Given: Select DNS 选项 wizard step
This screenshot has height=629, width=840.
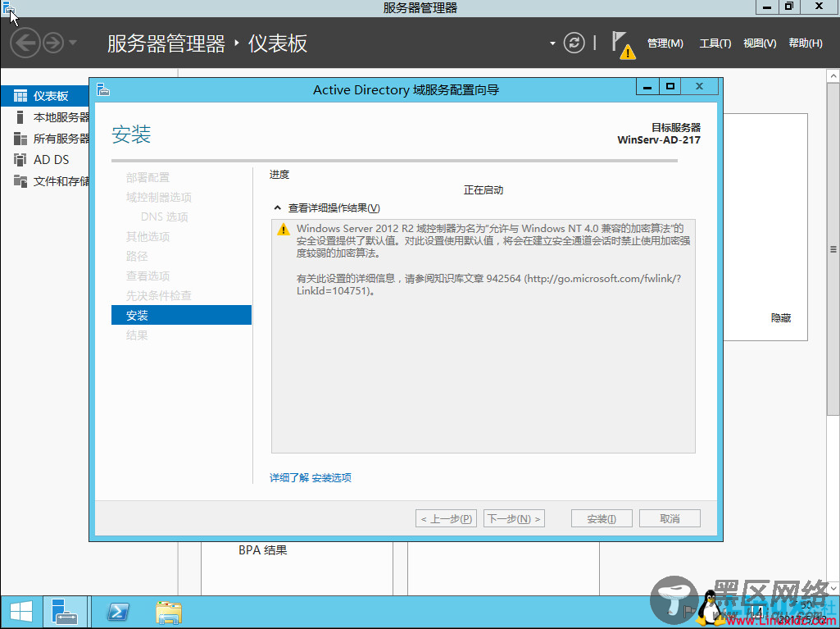Looking at the screenshot, I should coord(165,217).
